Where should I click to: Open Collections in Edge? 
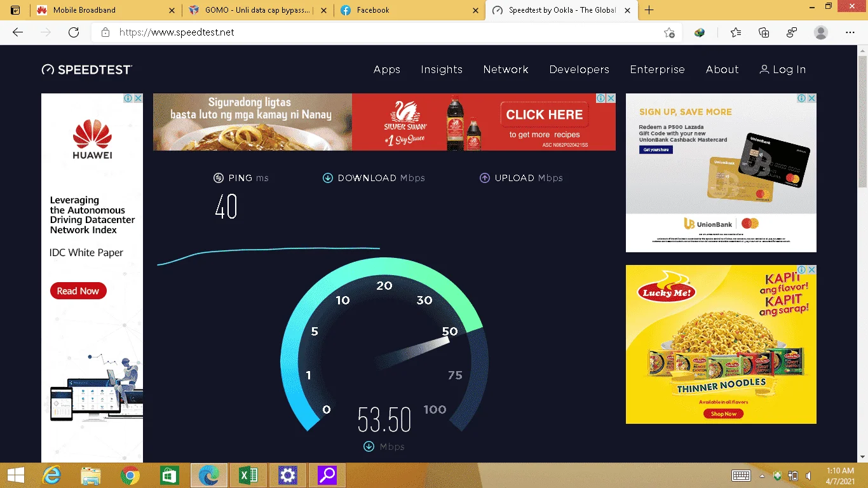(x=764, y=32)
